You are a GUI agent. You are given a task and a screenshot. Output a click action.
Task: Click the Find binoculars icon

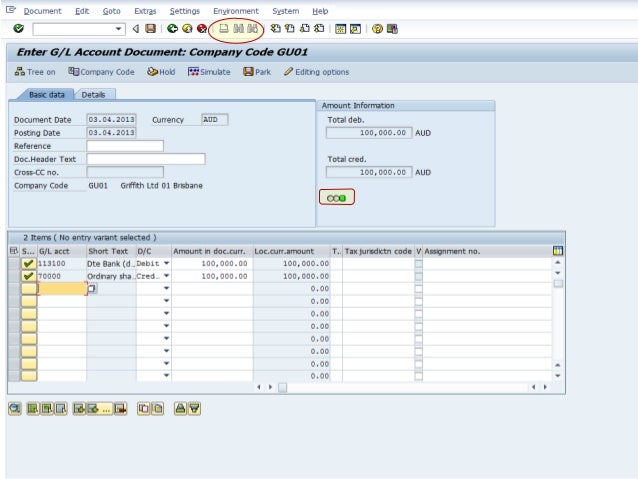pos(239,28)
